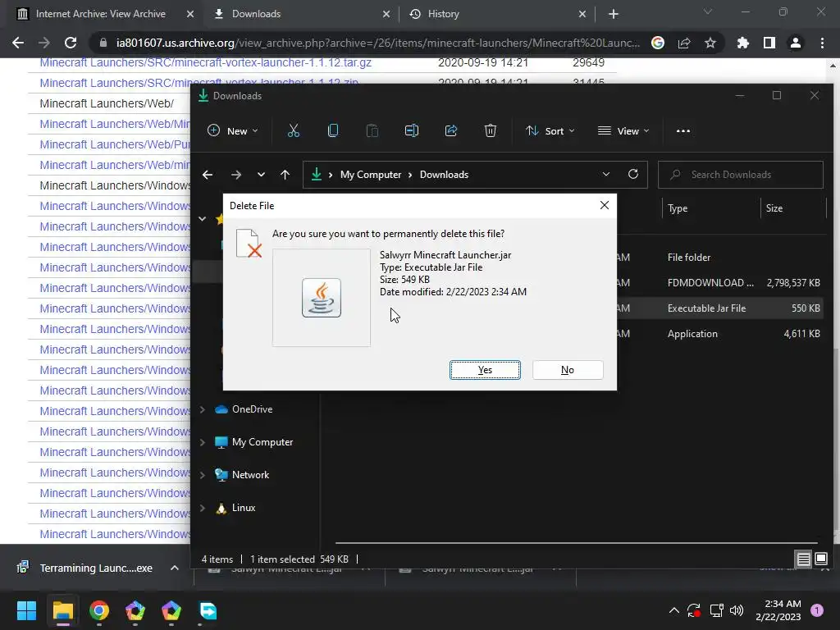
Task: Go back in File Explorer
Action: [208, 175]
